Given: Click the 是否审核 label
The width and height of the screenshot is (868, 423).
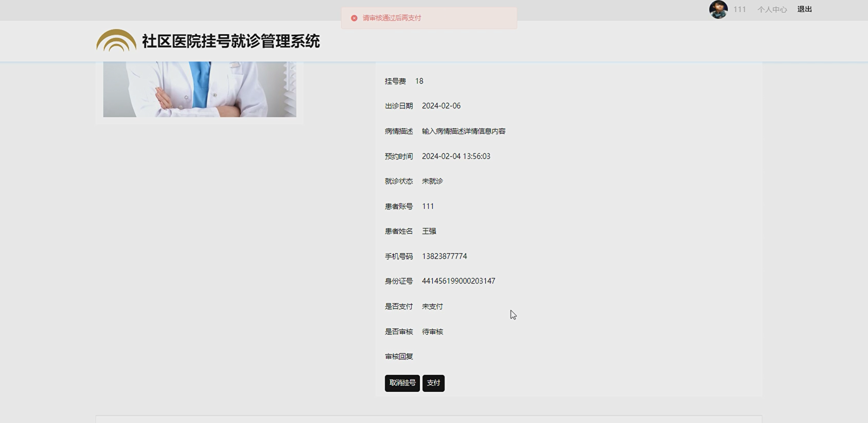Looking at the screenshot, I should [399, 332].
